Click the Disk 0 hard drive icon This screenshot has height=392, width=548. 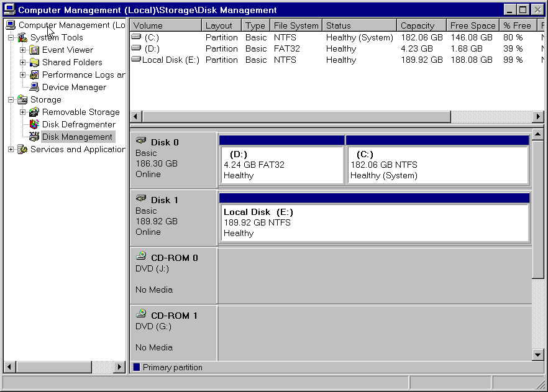141,140
